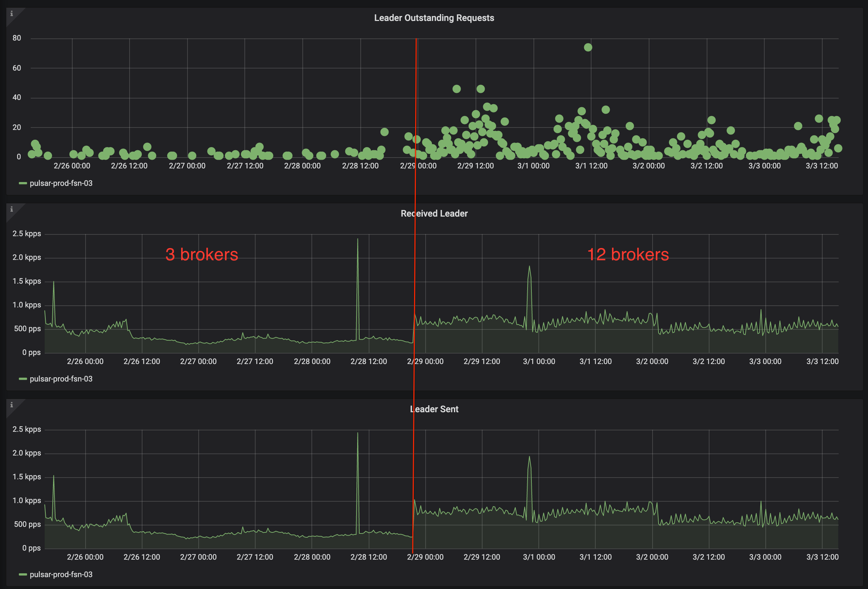Screen dimensions: 868x589
Task: Toggle pulsar-prod-fsn-03 series in Leader Outstanding Requests legend
Action: pyautogui.click(x=61, y=183)
